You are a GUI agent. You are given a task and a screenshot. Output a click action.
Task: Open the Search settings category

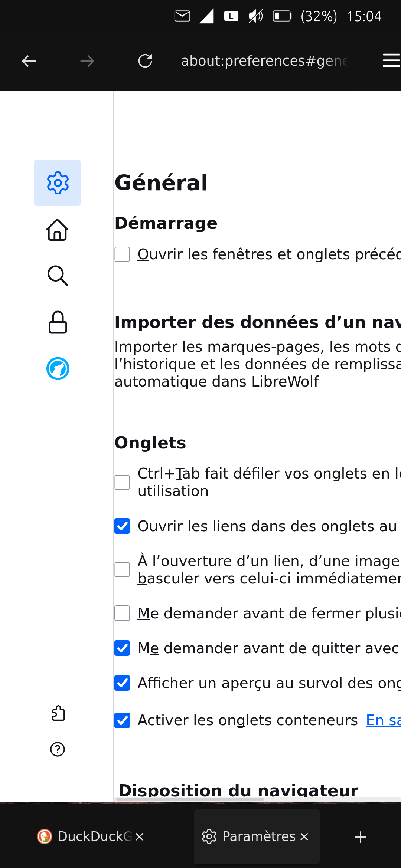pyautogui.click(x=58, y=276)
